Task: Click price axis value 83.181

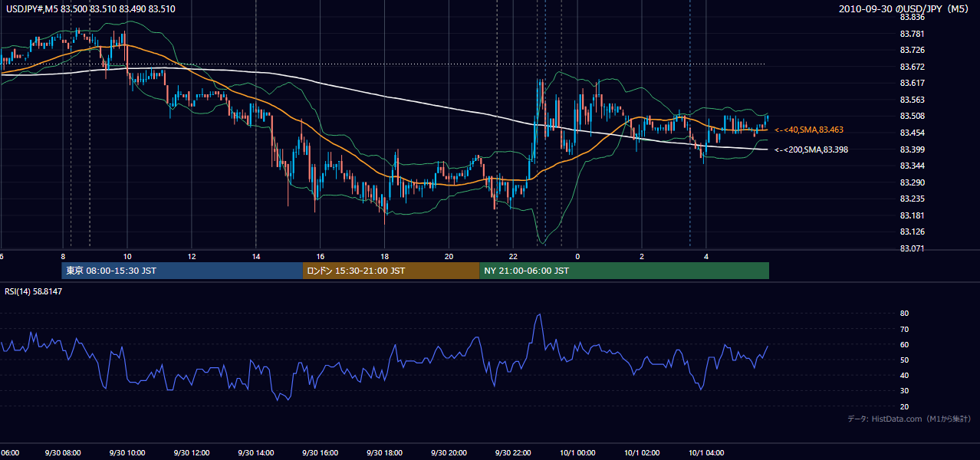Action: coord(912,215)
